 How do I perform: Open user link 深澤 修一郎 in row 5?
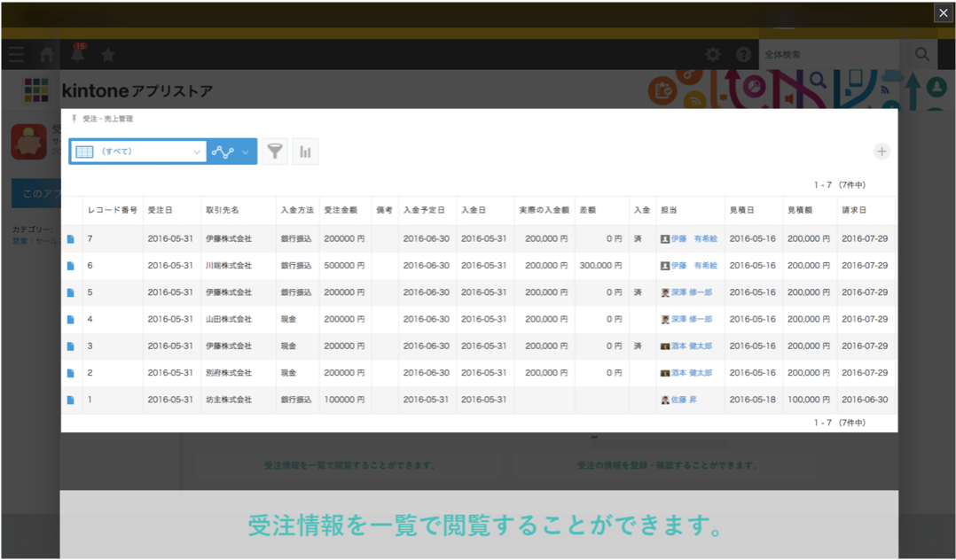click(x=692, y=292)
